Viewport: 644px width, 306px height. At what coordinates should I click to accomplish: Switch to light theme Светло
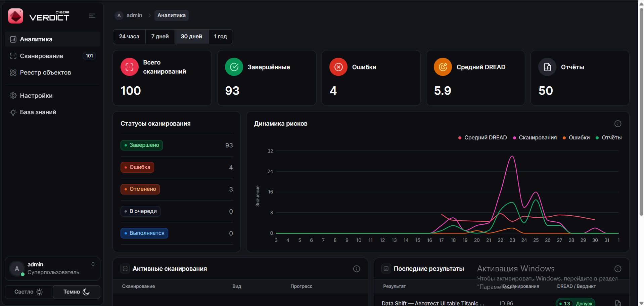tap(29, 292)
